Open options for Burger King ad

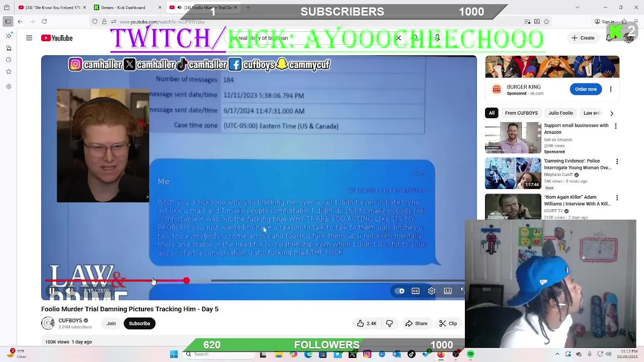pos(611,89)
